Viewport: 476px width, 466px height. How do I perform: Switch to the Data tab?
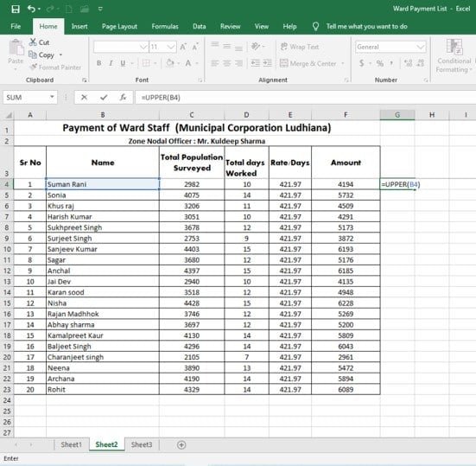[200, 27]
